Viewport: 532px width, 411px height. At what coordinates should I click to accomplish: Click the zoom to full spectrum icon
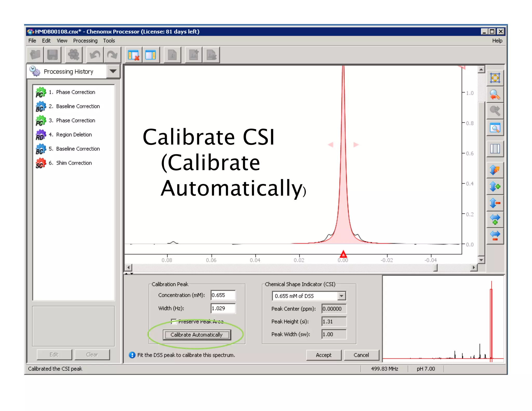pyautogui.click(x=495, y=78)
